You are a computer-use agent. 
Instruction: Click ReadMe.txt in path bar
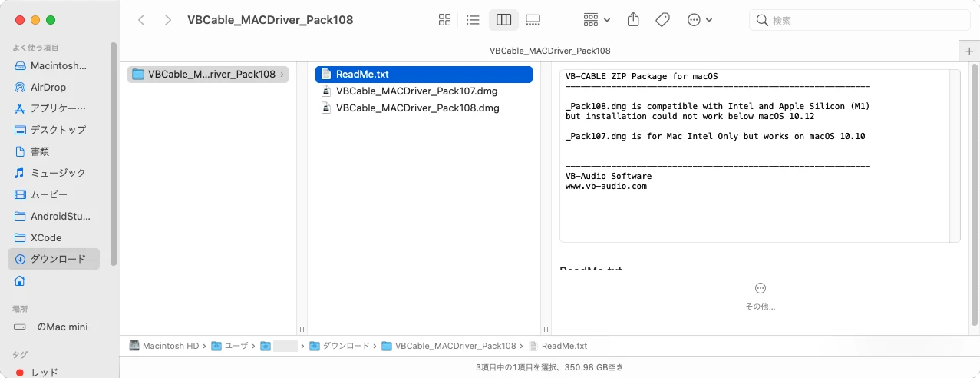[558, 346]
